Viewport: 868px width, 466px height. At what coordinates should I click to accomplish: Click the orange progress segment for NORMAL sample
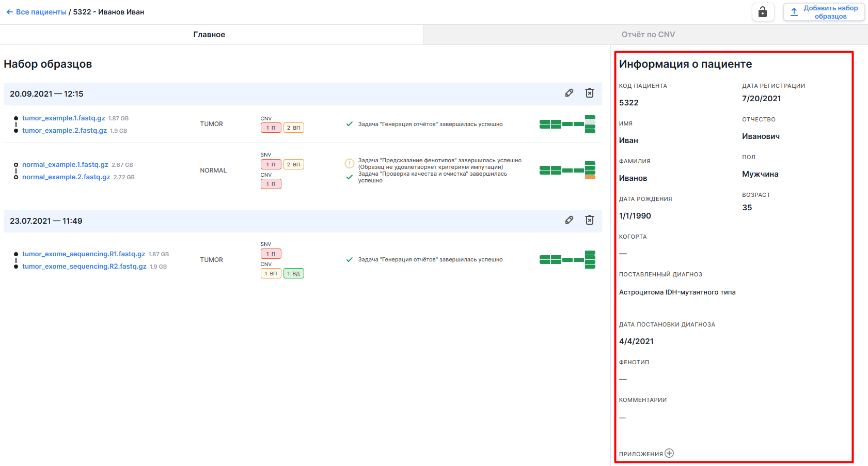590,177
